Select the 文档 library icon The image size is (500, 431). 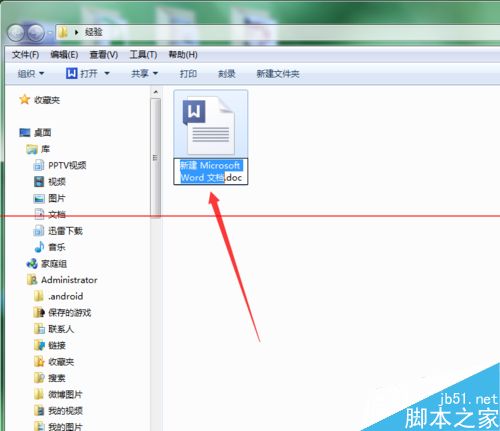(39, 214)
